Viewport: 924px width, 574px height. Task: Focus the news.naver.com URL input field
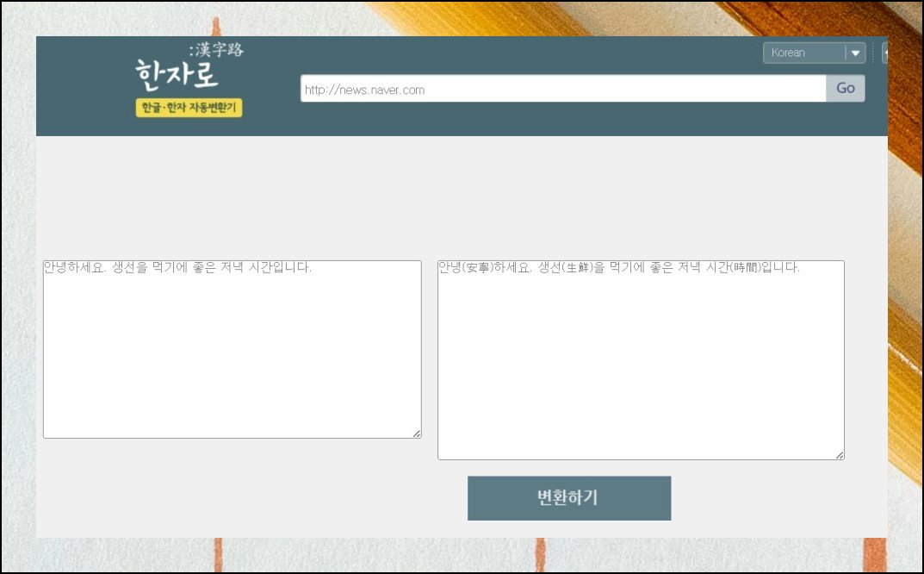[x=563, y=89]
